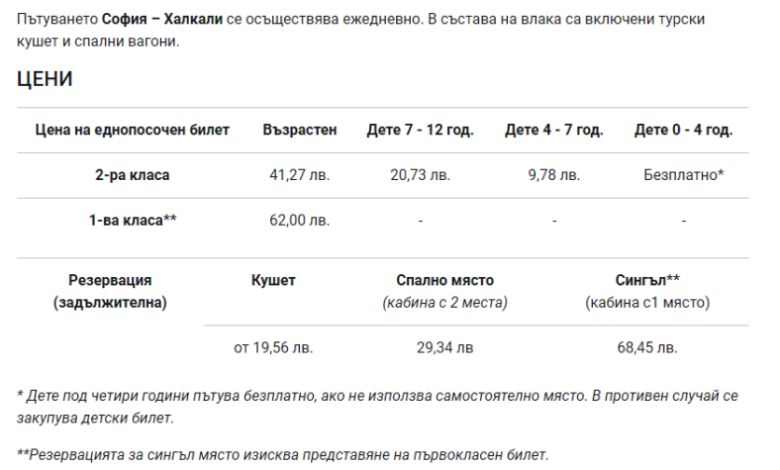The image size is (780, 470).
Task: Click the Безплатно* cell
Action: pos(683,175)
